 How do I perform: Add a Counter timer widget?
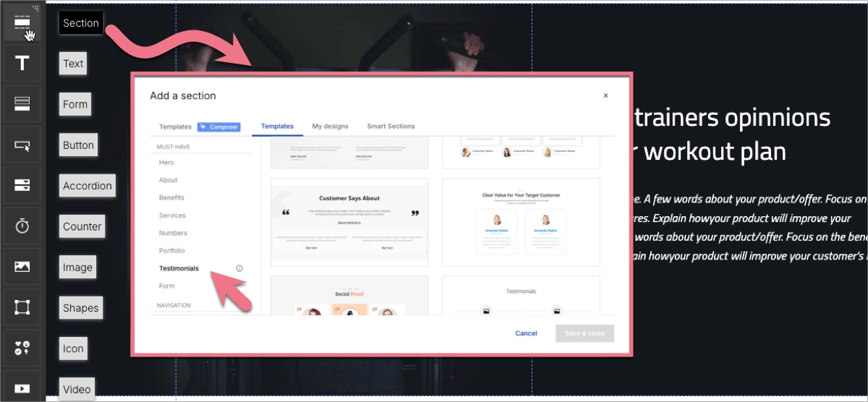(22, 226)
